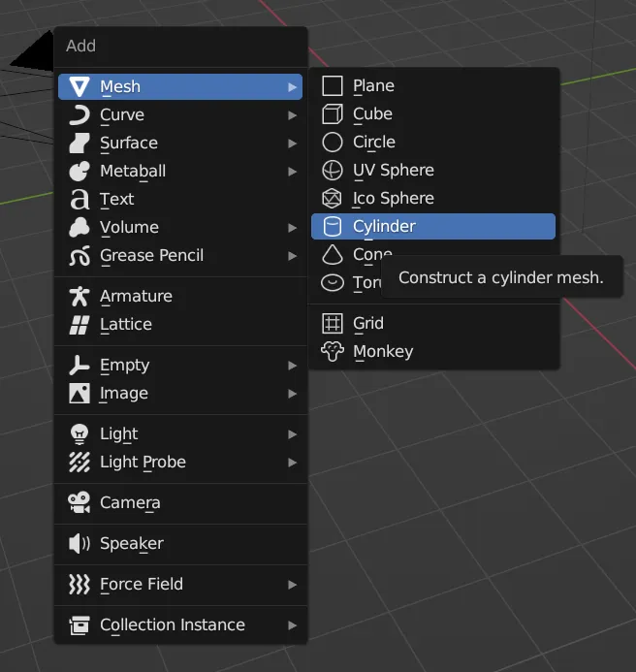Click the Metaball icon
Image resolution: width=636 pixels, height=672 pixels.
[x=79, y=171]
